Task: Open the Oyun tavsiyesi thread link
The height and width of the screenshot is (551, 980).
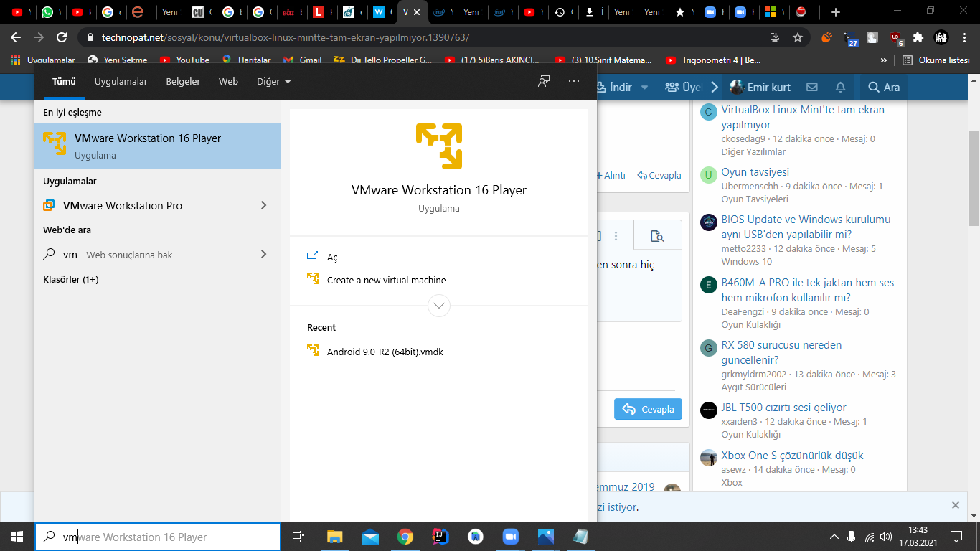Action: pyautogui.click(x=755, y=172)
